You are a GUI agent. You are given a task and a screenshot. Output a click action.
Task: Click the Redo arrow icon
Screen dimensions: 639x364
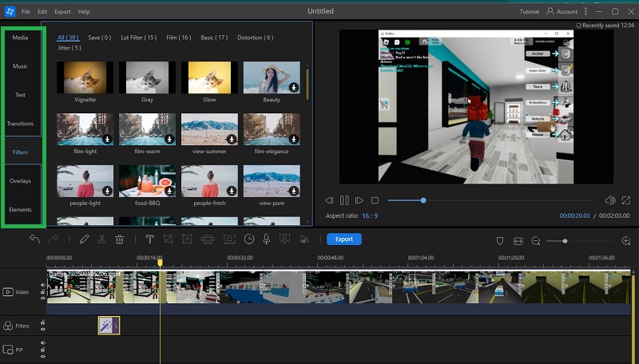tap(54, 239)
